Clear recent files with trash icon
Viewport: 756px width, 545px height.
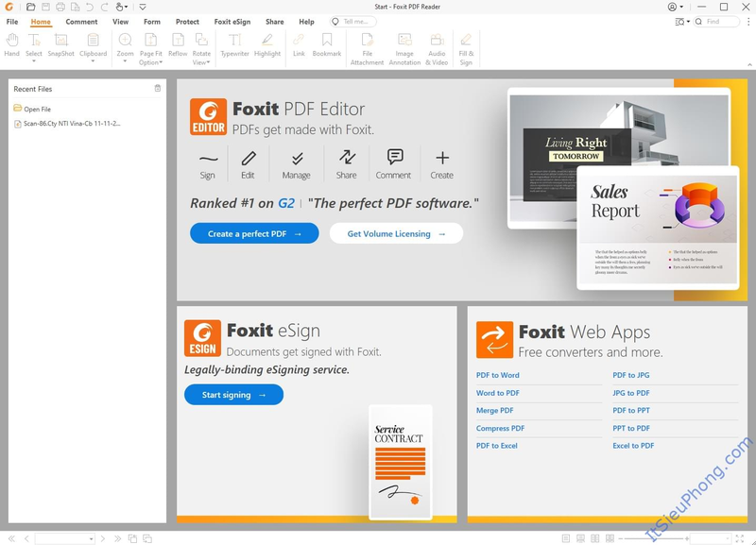point(157,88)
